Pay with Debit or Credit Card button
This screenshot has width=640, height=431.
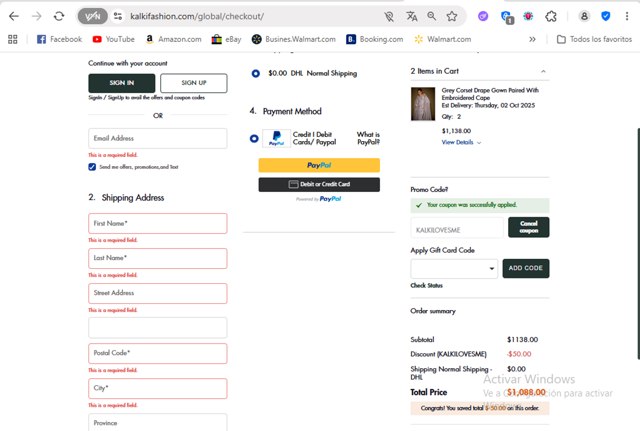(319, 184)
